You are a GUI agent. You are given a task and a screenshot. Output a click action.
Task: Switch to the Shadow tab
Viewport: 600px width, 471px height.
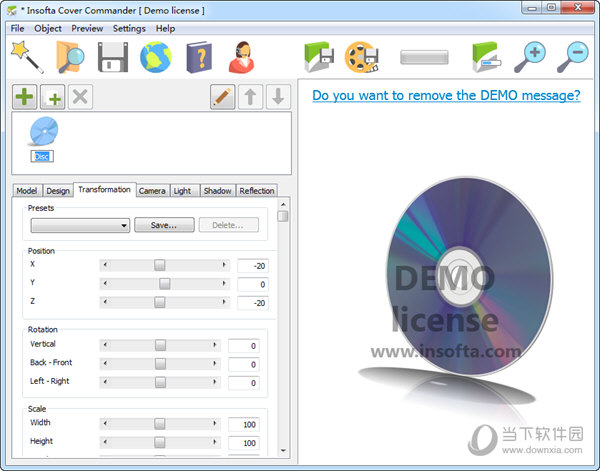coord(217,191)
